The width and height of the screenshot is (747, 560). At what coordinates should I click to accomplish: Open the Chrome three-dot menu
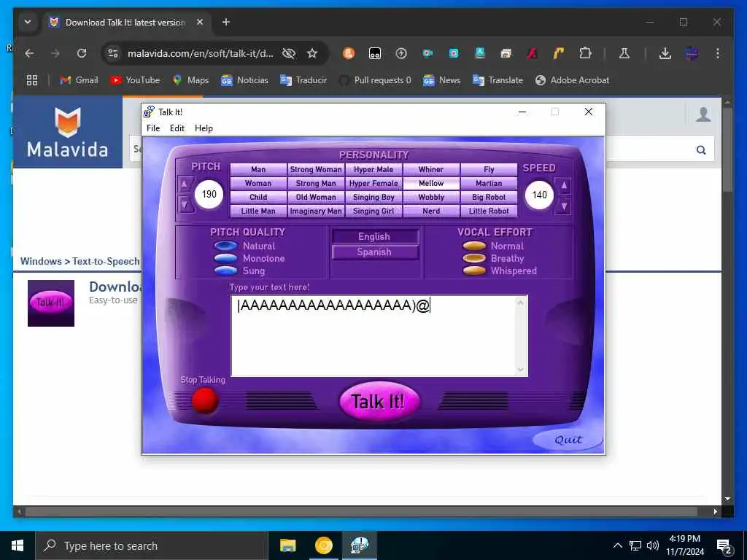point(718,53)
